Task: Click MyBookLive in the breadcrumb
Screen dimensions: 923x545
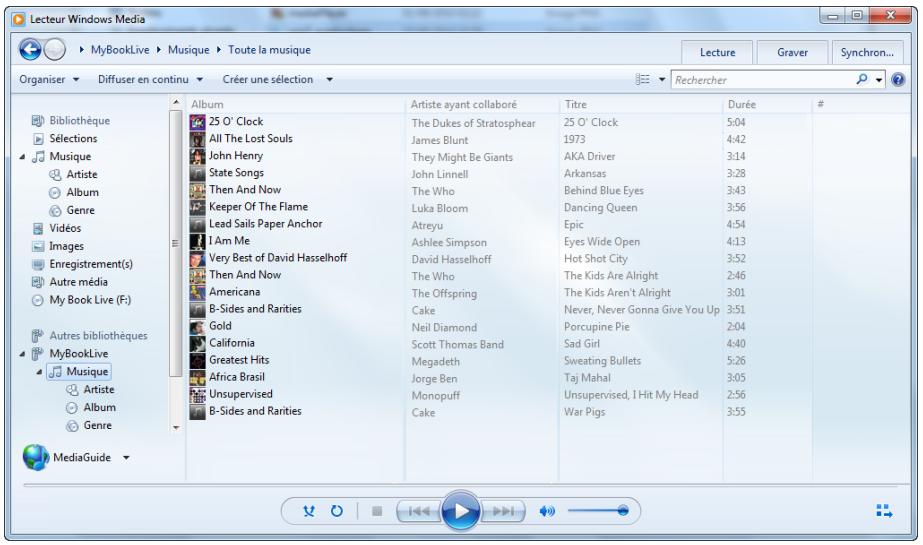Action: click(x=120, y=50)
